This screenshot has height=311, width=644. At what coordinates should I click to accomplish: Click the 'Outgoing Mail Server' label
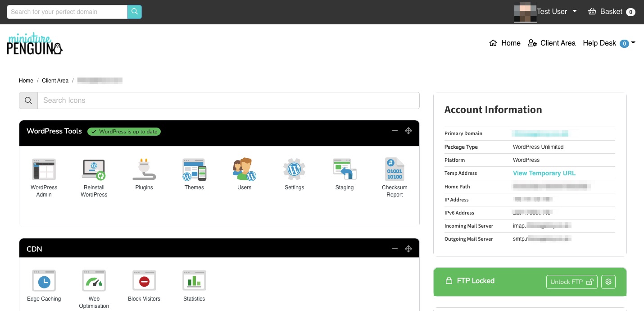tap(469, 239)
